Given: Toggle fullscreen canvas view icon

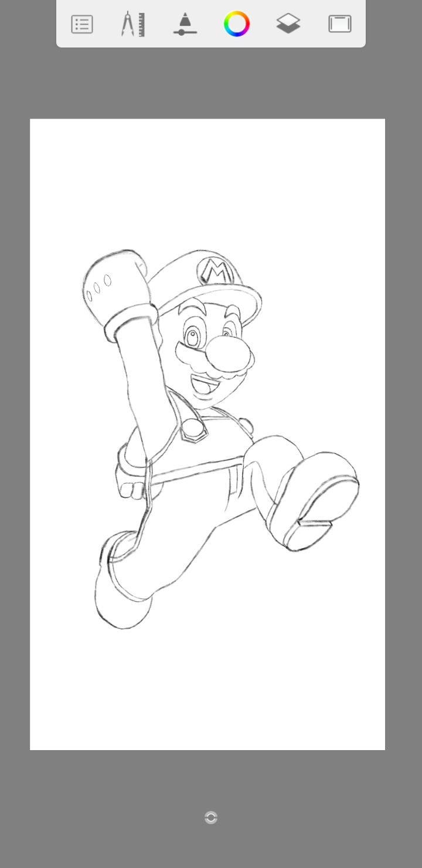Looking at the screenshot, I should pos(340,24).
